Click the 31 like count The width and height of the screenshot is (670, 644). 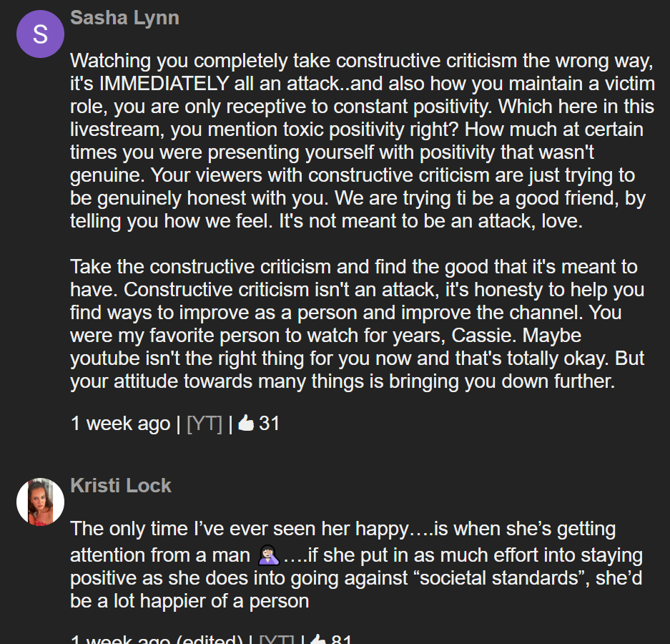click(269, 424)
